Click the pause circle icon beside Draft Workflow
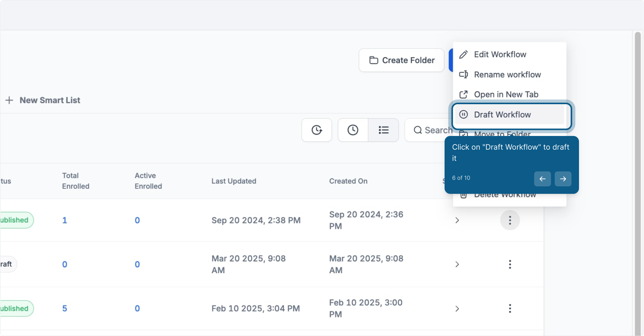The width and height of the screenshot is (644, 336). coord(464,114)
